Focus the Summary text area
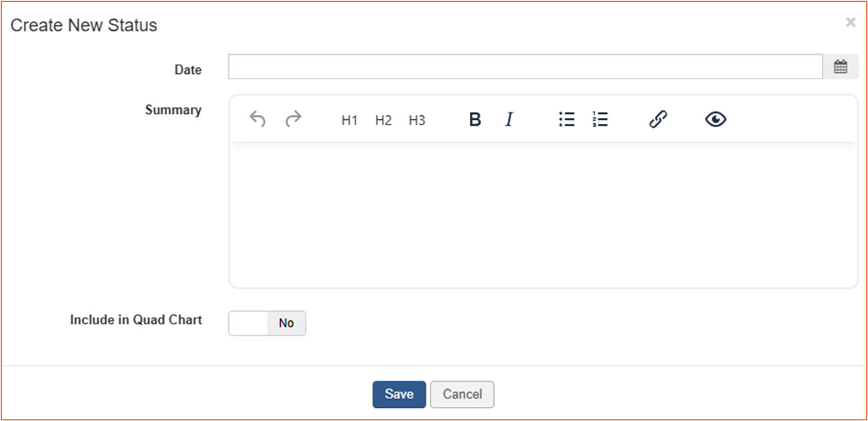 pyautogui.click(x=543, y=214)
